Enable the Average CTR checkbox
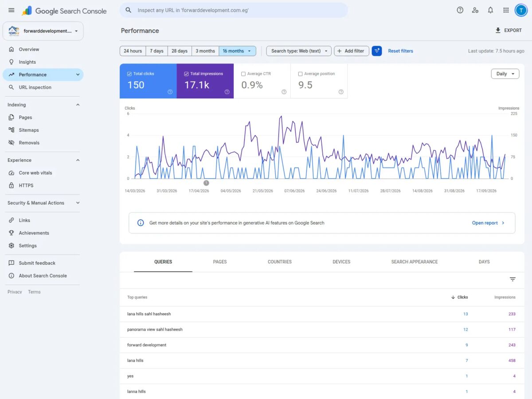Viewport: 532px width, 399px height. (243, 74)
